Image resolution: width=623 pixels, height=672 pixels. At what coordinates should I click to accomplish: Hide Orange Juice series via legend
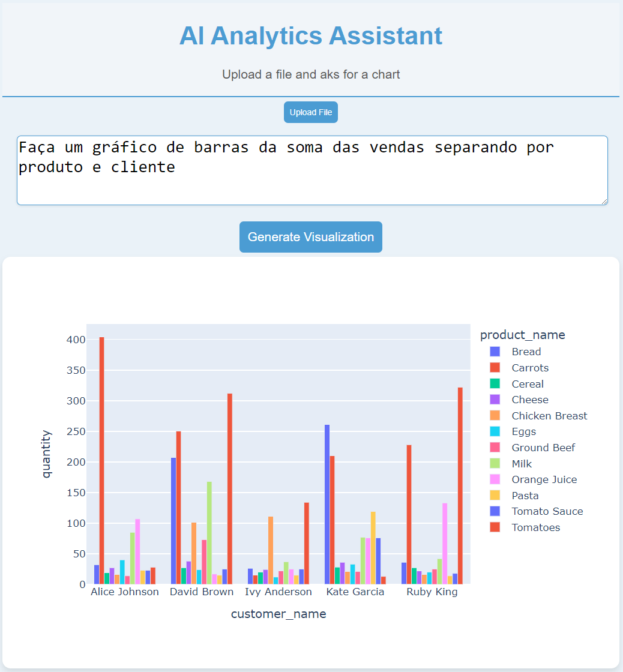pyautogui.click(x=544, y=479)
